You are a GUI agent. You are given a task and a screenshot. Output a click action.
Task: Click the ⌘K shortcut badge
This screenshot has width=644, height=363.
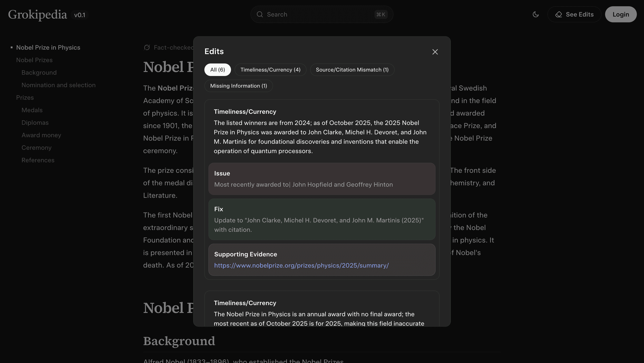coord(381,14)
